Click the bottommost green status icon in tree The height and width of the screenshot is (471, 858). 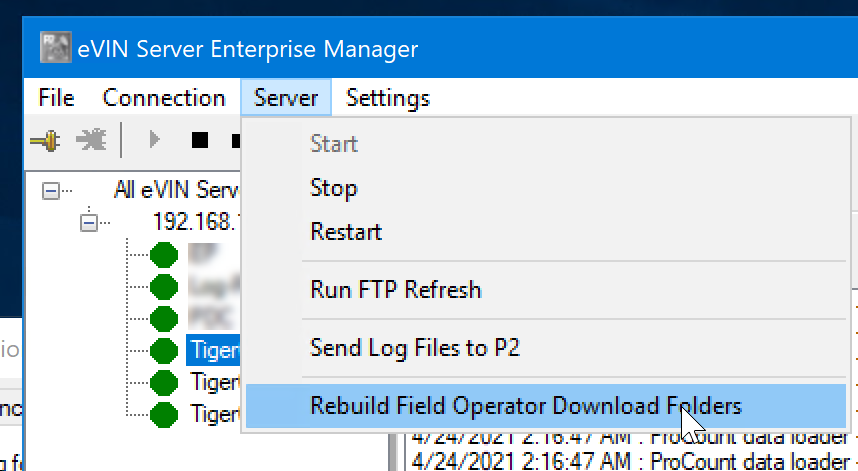pos(163,412)
